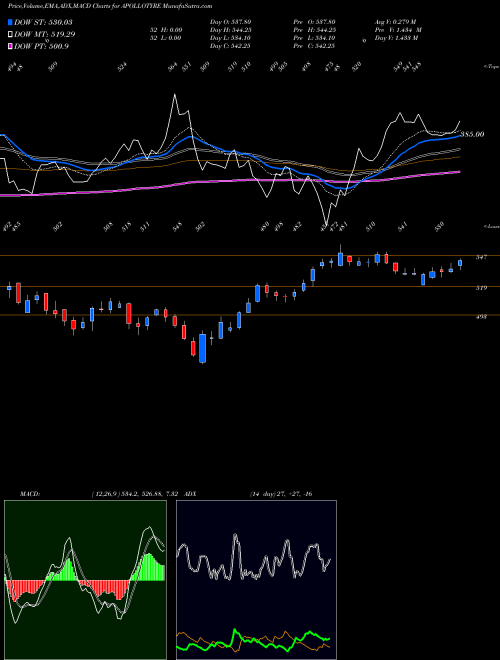
Task: Click the Pre V: 1.434 M volume text
Action: (398, 30)
